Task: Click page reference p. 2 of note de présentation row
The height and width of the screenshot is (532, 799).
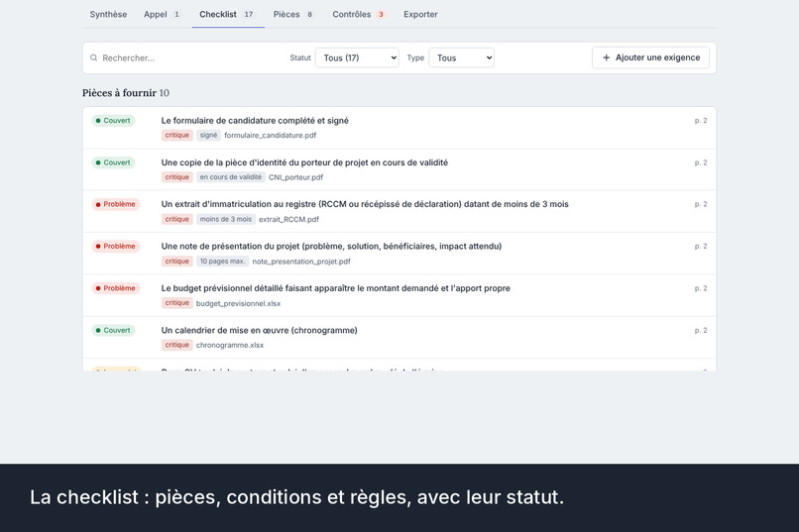Action: point(701,247)
